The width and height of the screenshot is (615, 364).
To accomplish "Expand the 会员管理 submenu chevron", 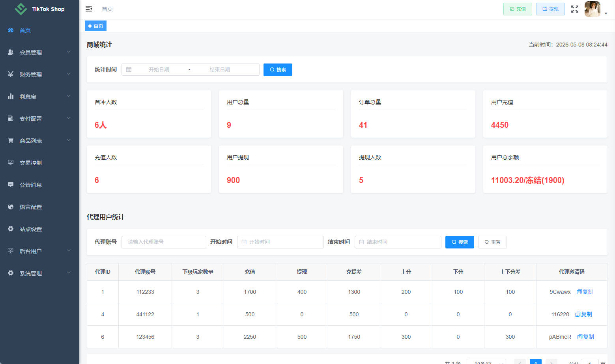I will 69,52.
